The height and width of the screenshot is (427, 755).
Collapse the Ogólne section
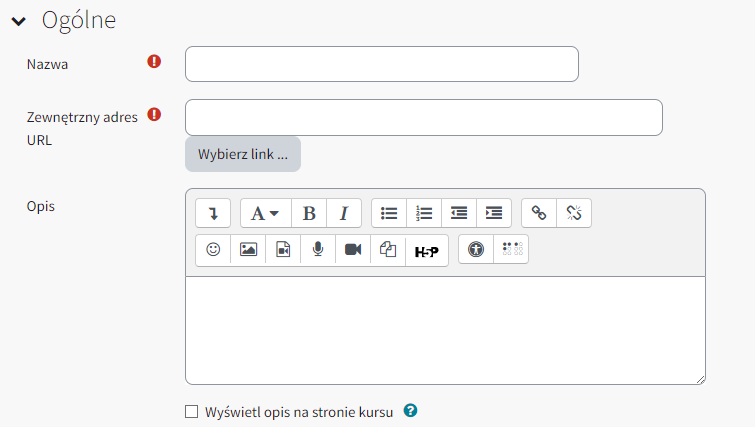(18, 21)
